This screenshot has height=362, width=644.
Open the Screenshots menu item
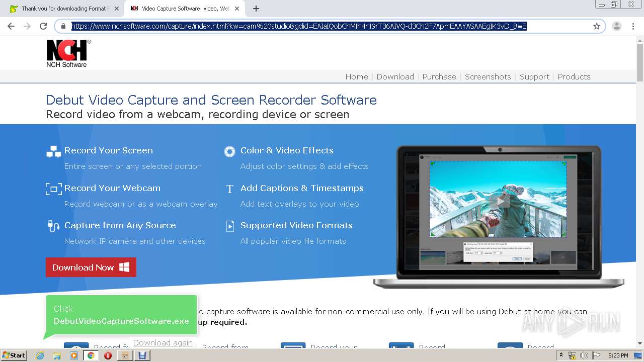pyautogui.click(x=488, y=76)
